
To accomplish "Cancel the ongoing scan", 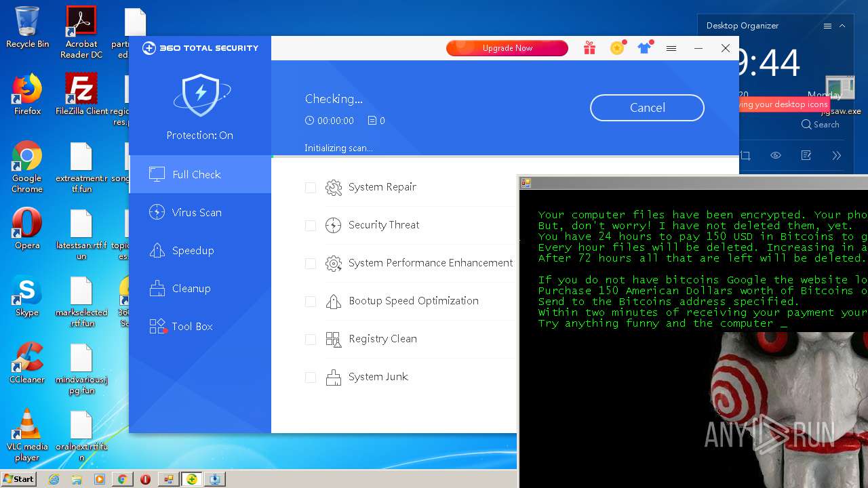I will tap(647, 108).
